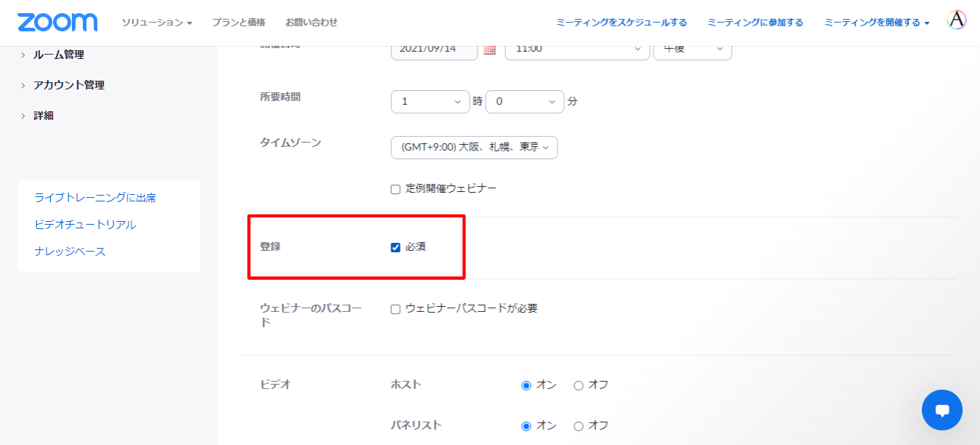Enable the 定例開催ウェビナー checkbox
Viewport: 980px width, 445px height.
[x=395, y=189]
